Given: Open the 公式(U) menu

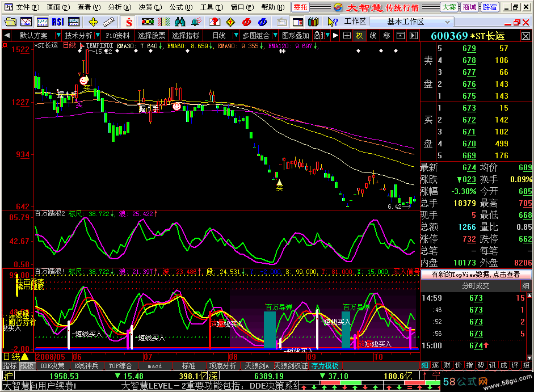Looking at the screenshot, I should point(181,7).
